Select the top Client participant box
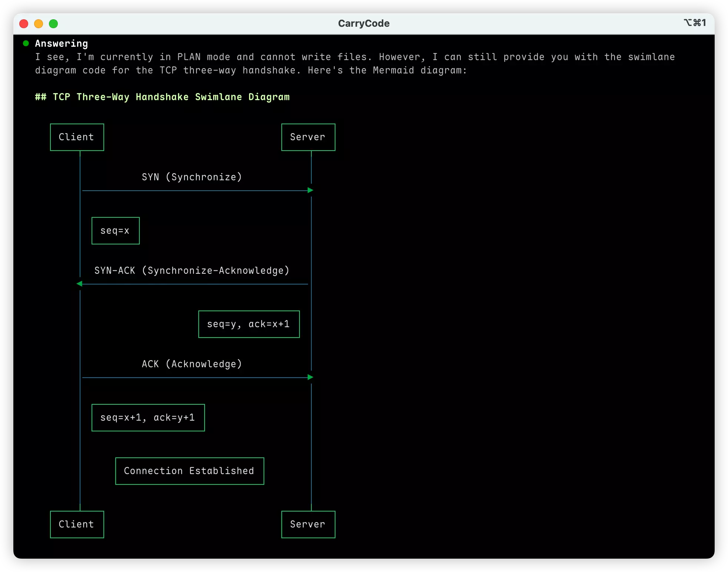This screenshot has height=572, width=728. (x=77, y=137)
